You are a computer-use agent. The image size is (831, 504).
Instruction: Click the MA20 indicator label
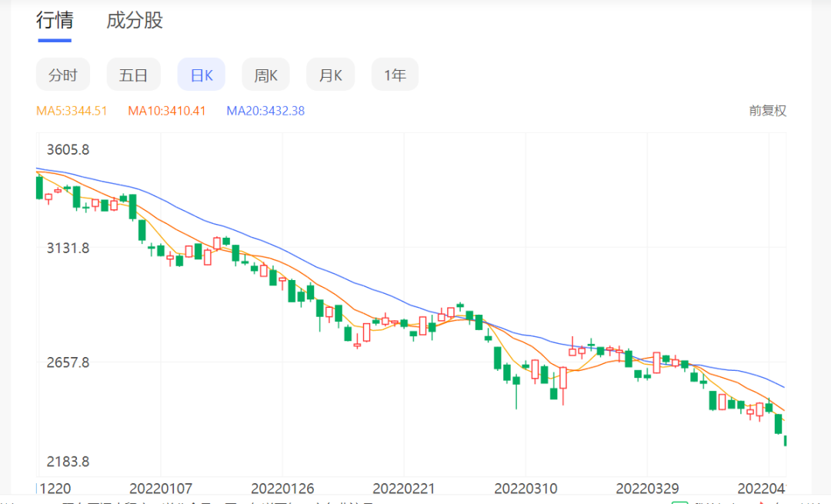[x=265, y=111]
